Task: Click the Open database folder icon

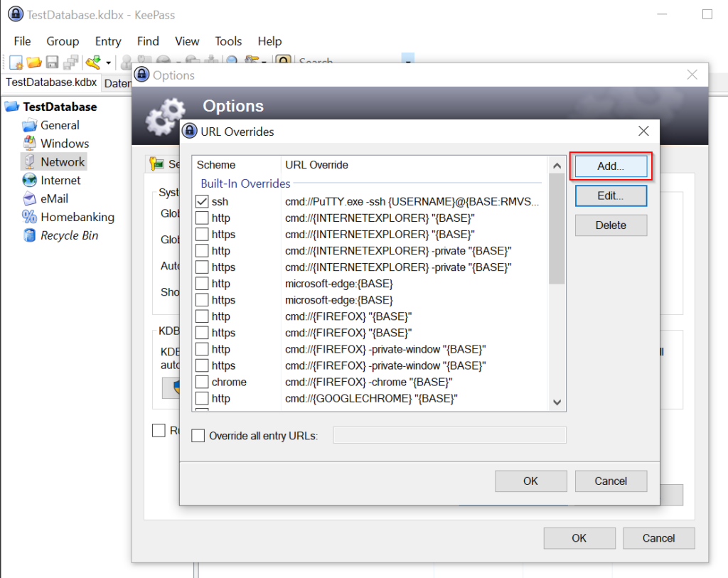Action: [x=34, y=62]
